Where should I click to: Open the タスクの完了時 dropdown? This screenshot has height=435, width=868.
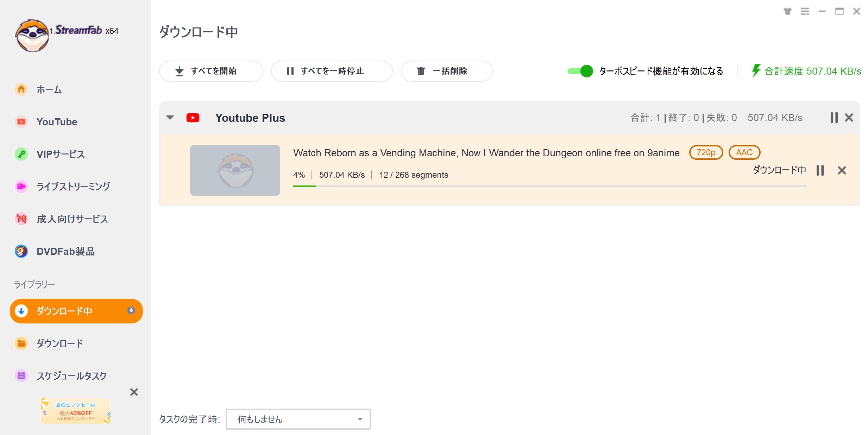point(298,419)
